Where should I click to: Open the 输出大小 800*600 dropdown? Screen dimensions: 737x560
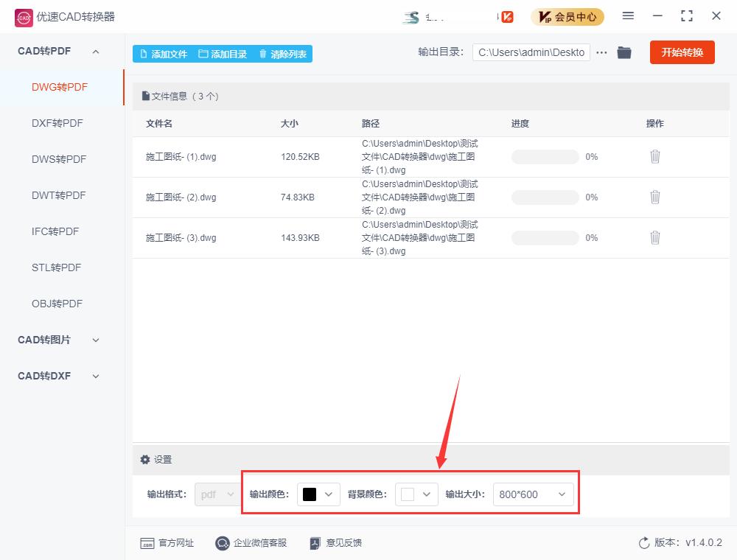(x=532, y=494)
